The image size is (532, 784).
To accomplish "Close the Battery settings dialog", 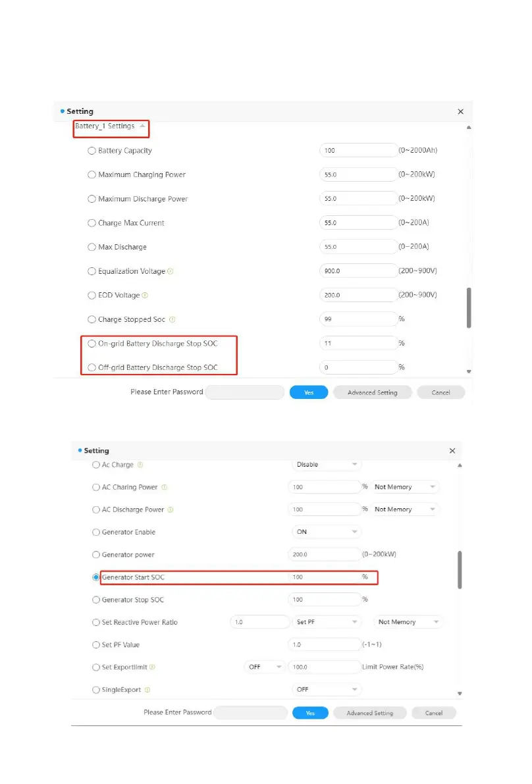I will (x=461, y=112).
